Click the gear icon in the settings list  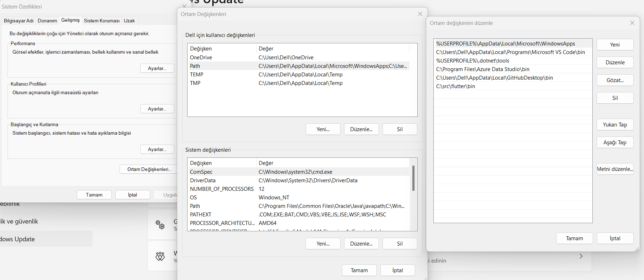(160, 225)
